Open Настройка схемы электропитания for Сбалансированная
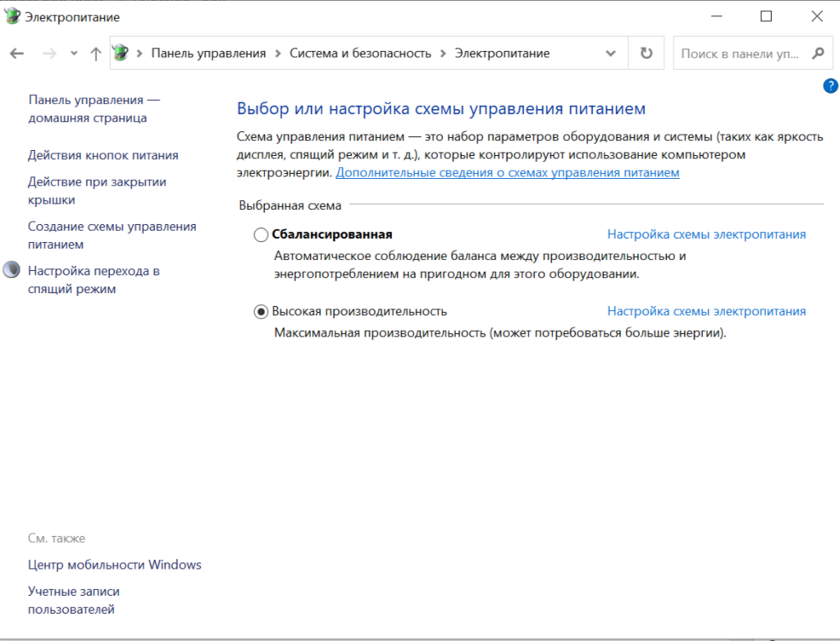Screen dimensions: 840x641 coord(706,234)
